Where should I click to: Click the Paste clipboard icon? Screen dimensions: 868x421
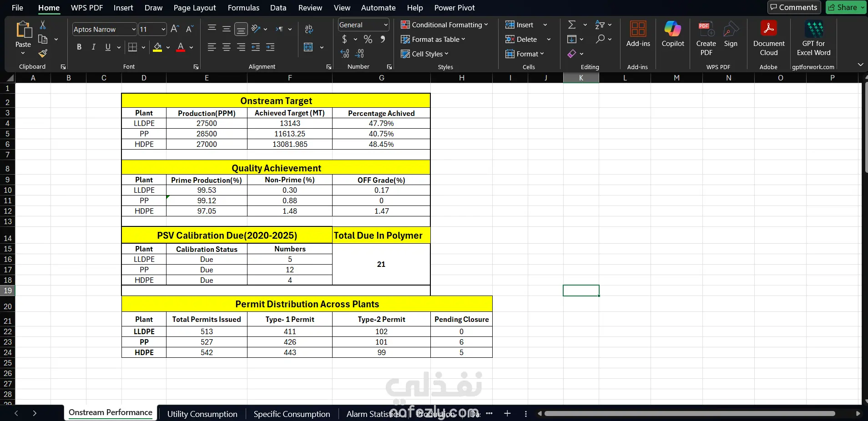point(23,30)
